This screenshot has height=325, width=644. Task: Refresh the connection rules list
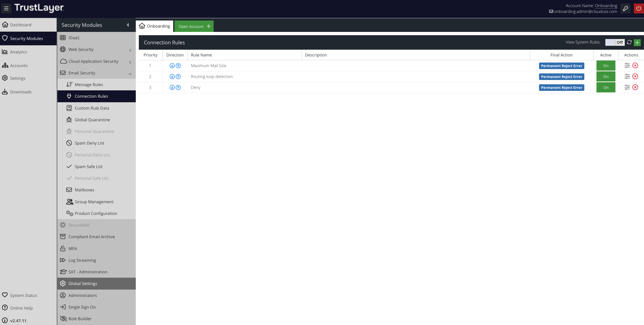click(629, 42)
